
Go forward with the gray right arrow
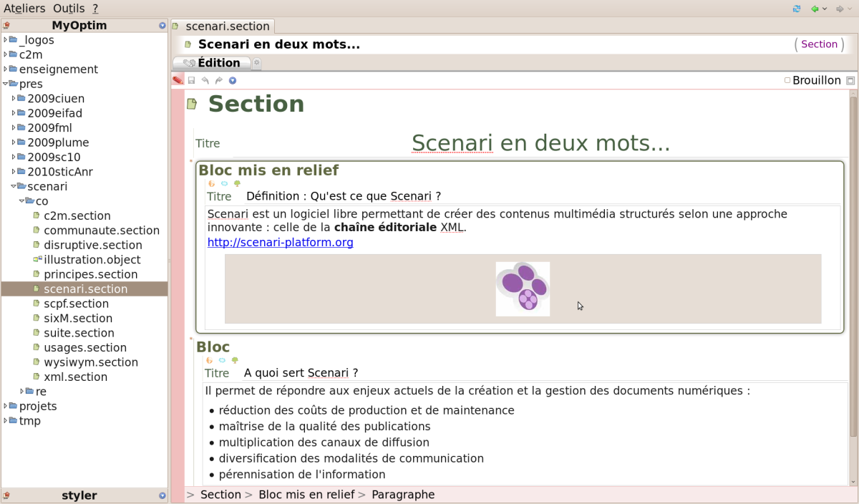tap(840, 9)
